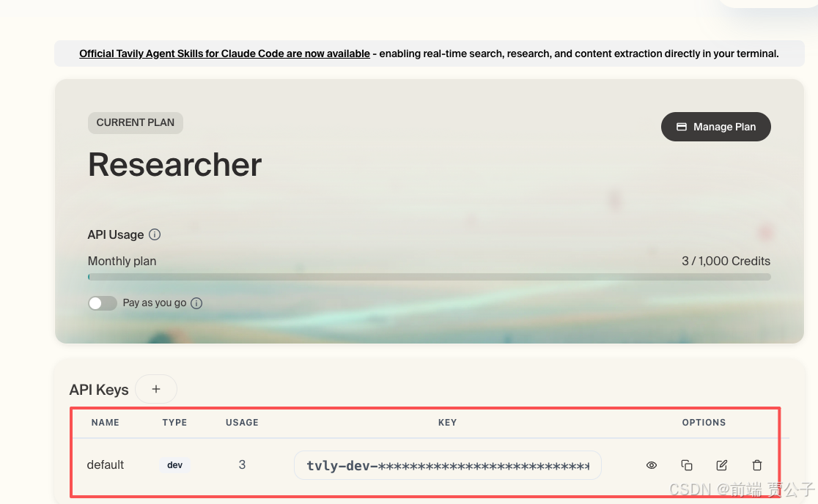
Task: Open Manage Plan
Action: [715, 127]
